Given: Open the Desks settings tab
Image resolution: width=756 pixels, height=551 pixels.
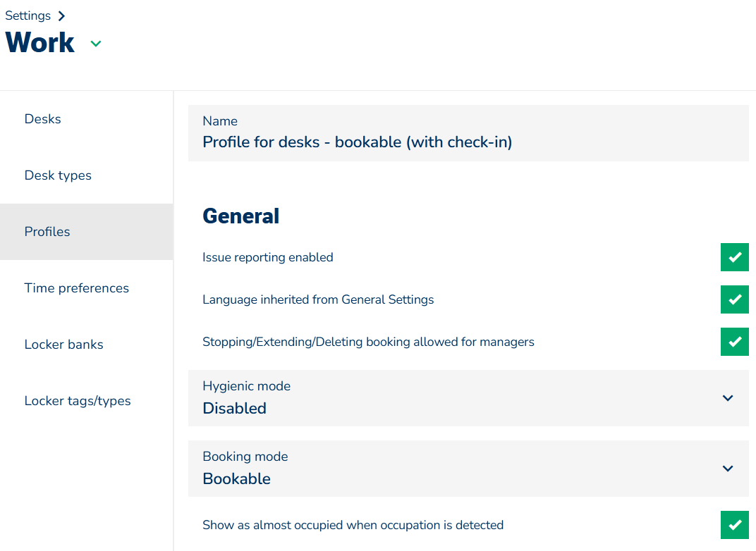Looking at the screenshot, I should (x=43, y=119).
